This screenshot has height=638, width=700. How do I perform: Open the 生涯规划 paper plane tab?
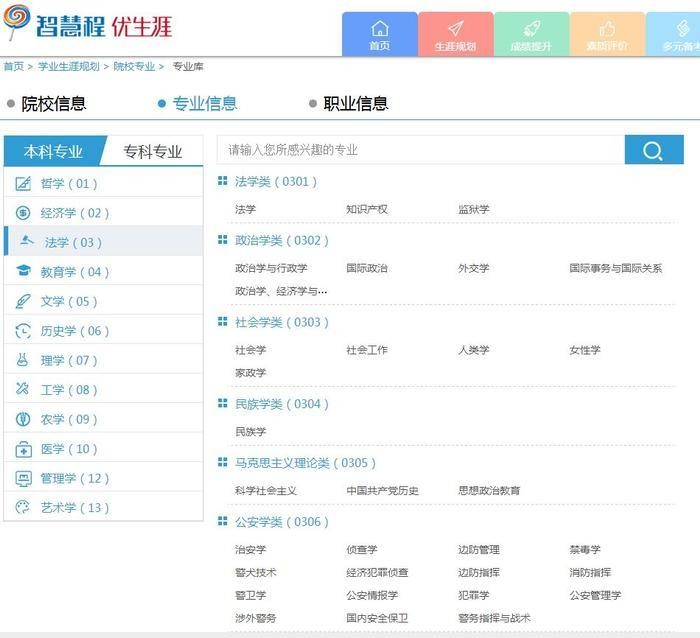pyautogui.click(x=456, y=34)
